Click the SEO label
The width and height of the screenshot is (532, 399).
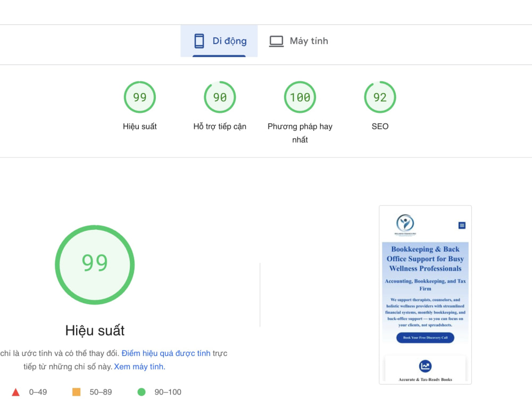[380, 127]
